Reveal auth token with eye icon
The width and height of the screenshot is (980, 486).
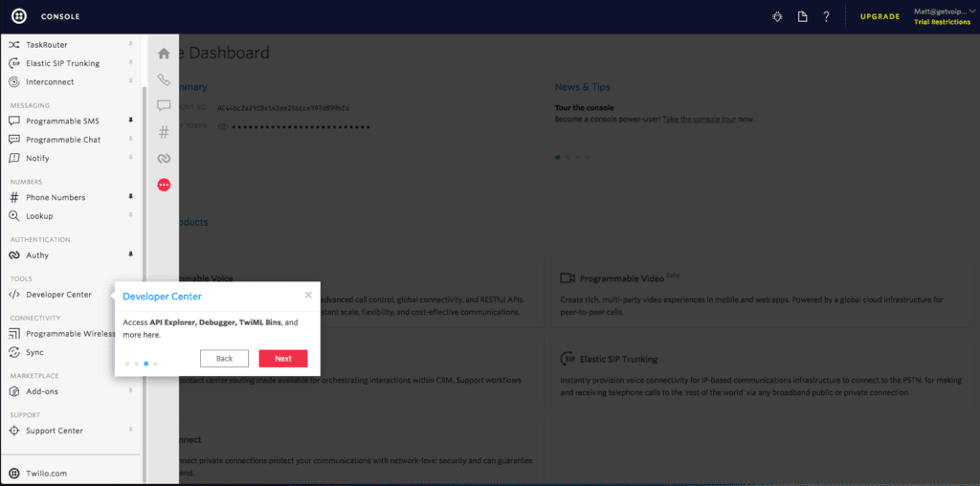[x=222, y=127]
